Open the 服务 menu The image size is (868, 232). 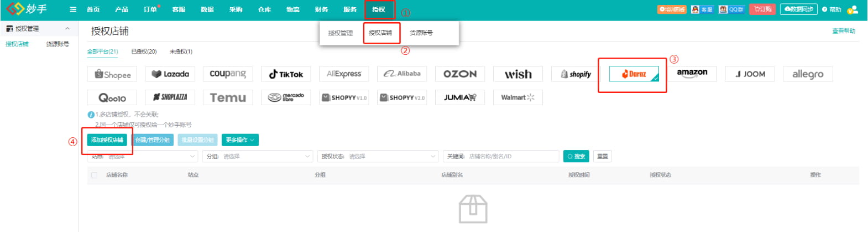350,9
